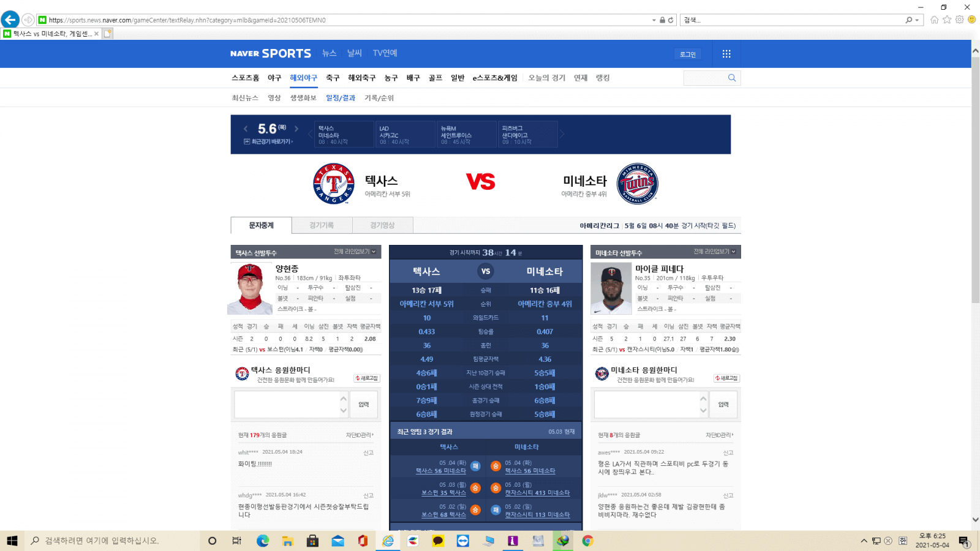Submit the Texas cheer with the 입력 button

pos(364,405)
